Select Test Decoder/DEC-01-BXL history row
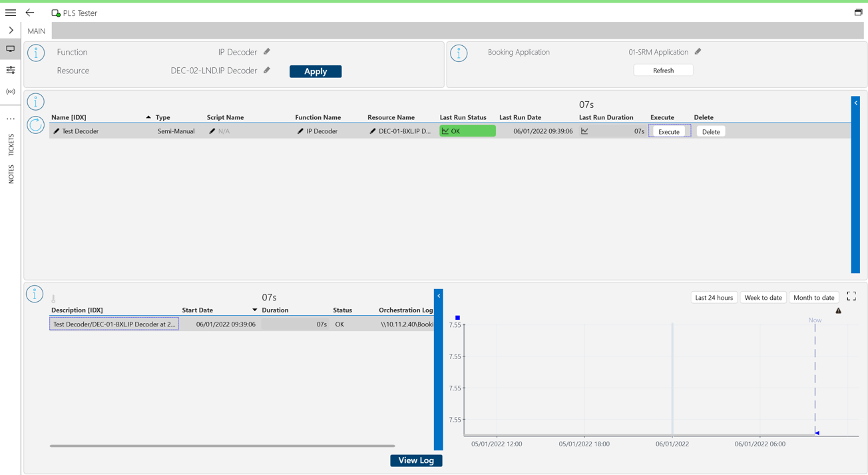 pos(114,324)
